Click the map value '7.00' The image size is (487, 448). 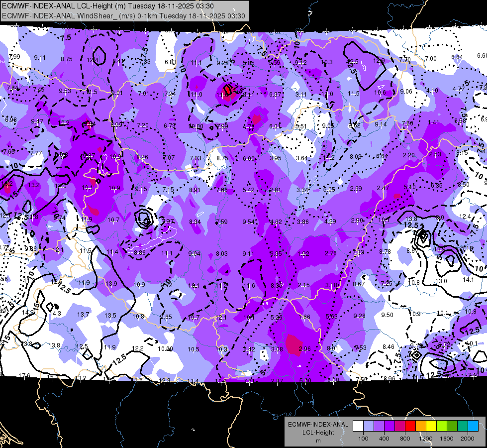click(431, 58)
